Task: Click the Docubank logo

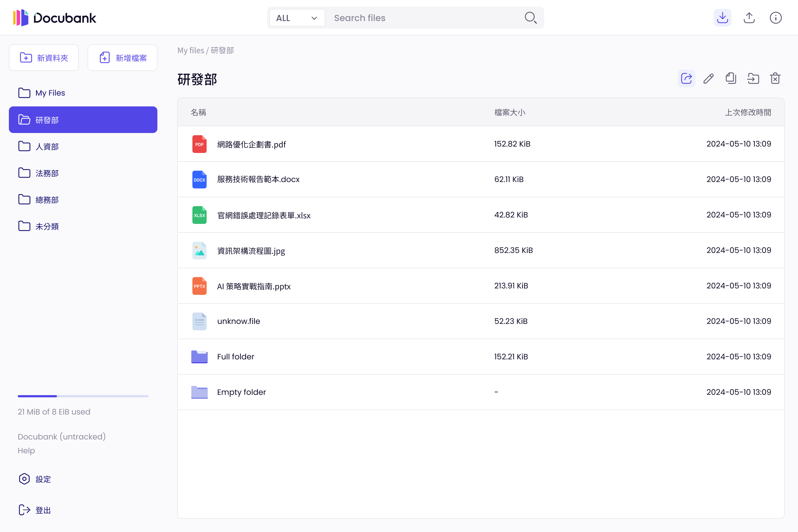Action: 55,18
